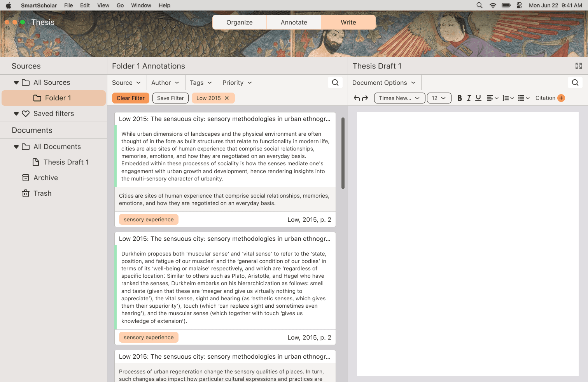The image size is (588, 382).
Task: Search within Thesis Draft 1 document
Action: [x=575, y=82]
